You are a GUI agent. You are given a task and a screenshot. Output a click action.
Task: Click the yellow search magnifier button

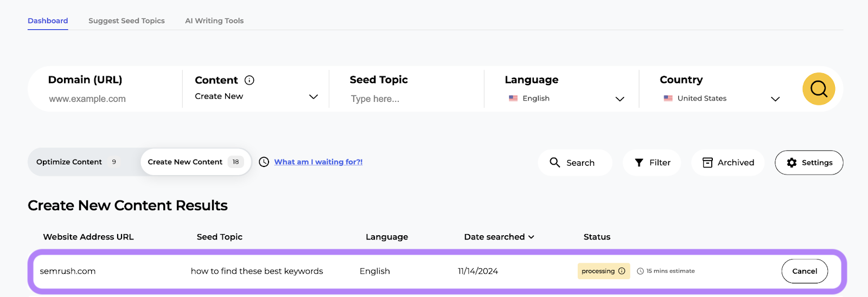tap(818, 89)
